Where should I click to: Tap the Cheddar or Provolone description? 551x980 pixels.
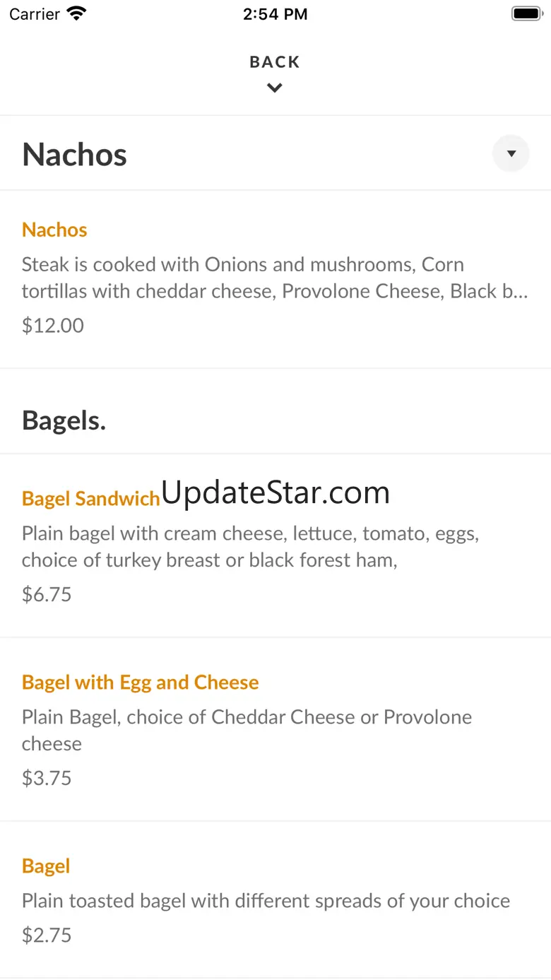[247, 730]
